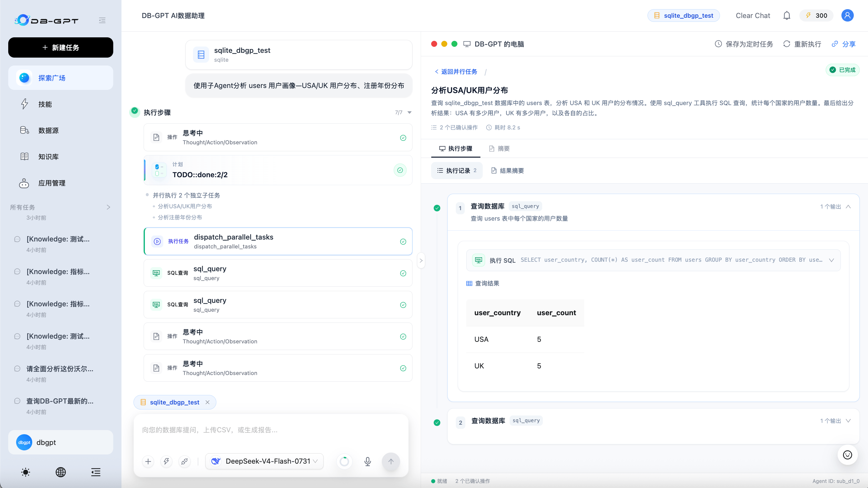Select the 执行记录 2 sub-tab
868x488 pixels.
click(x=456, y=171)
